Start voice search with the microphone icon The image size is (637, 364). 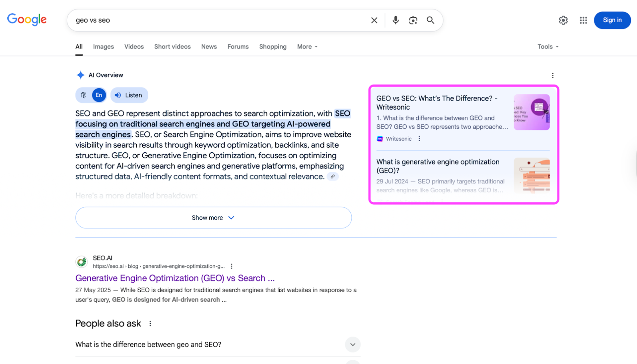coord(395,20)
